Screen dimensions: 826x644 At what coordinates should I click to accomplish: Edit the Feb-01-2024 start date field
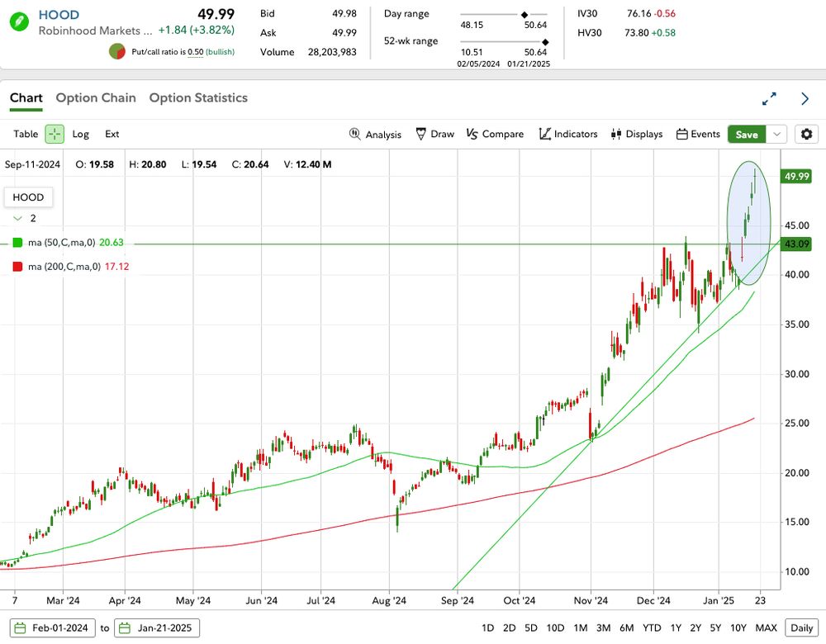53,628
